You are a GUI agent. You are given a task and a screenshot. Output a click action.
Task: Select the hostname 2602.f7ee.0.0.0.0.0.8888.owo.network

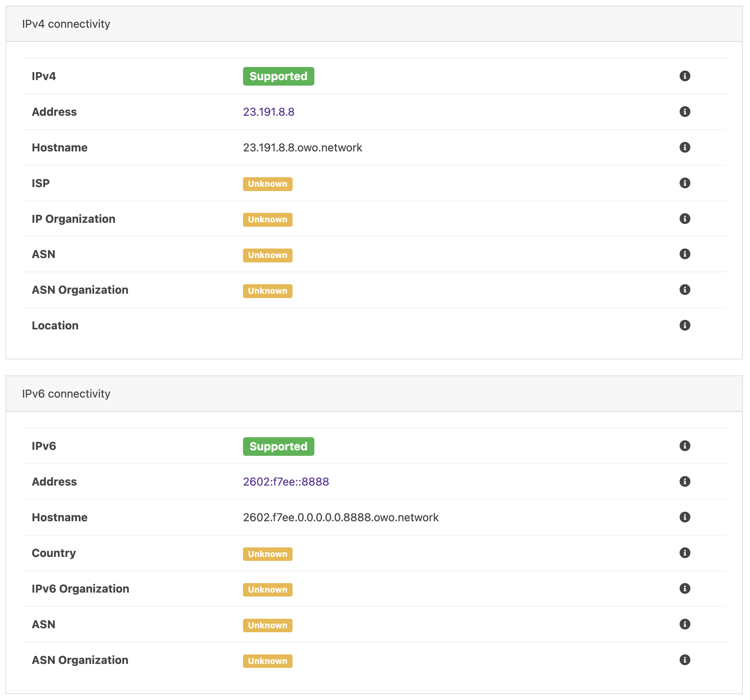[341, 517]
